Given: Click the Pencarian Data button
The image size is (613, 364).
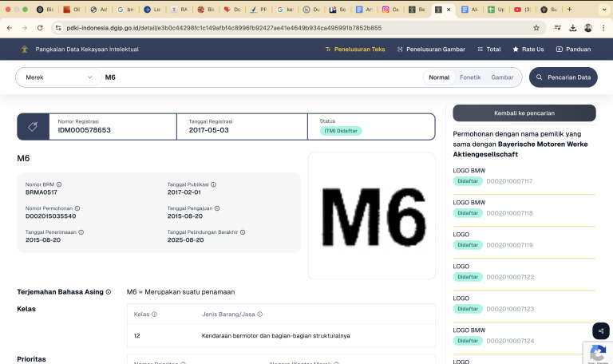Looking at the screenshot, I should coord(564,77).
